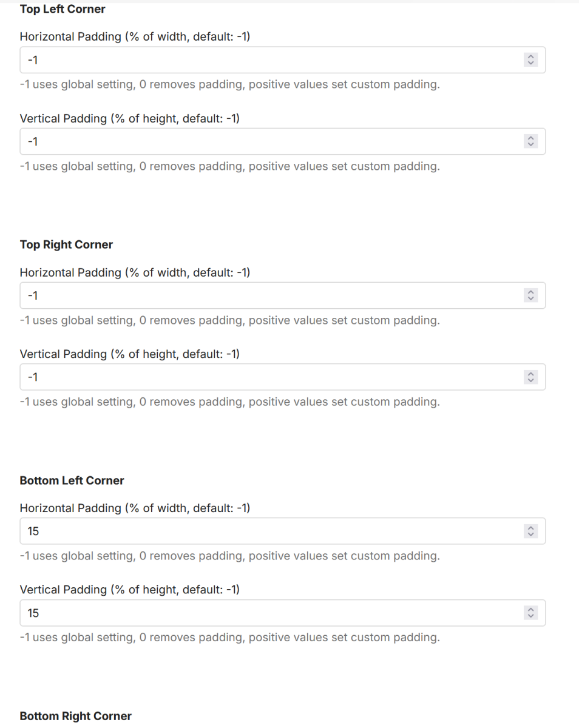Decrease Top Left Corner horizontal padding value
This screenshot has width=579, height=728.
coord(530,63)
